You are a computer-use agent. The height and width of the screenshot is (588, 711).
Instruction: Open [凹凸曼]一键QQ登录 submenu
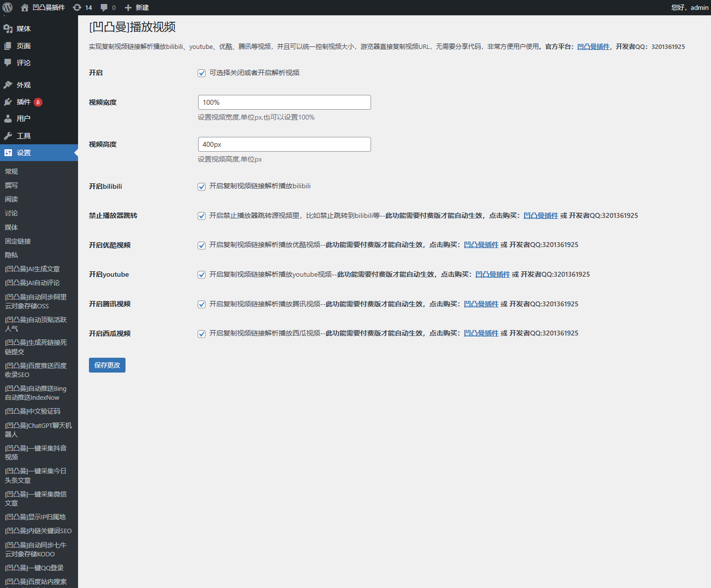click(34, 568)
